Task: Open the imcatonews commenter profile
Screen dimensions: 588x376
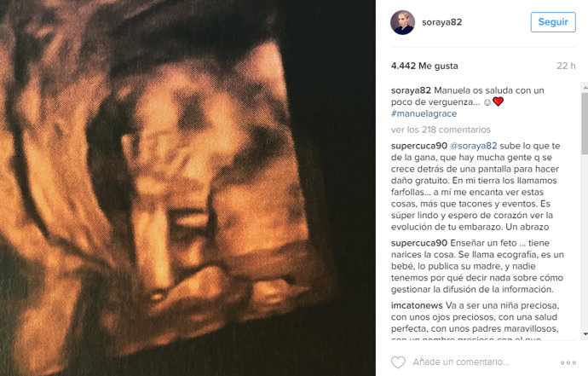Action: pyautogui.click(x=417, y=305)
